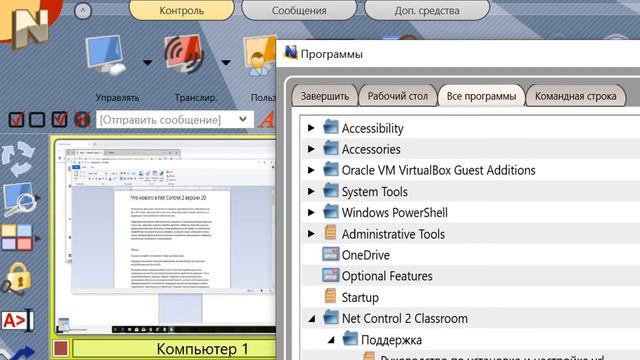
Task: Click the A> text sidebar icon
Action: pos(17,320)
